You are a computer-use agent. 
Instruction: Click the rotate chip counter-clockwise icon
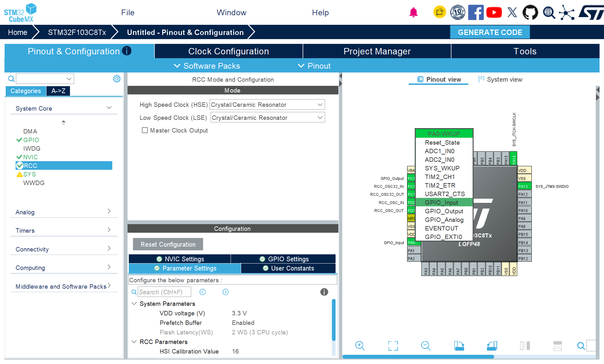[x=492, y=346]
